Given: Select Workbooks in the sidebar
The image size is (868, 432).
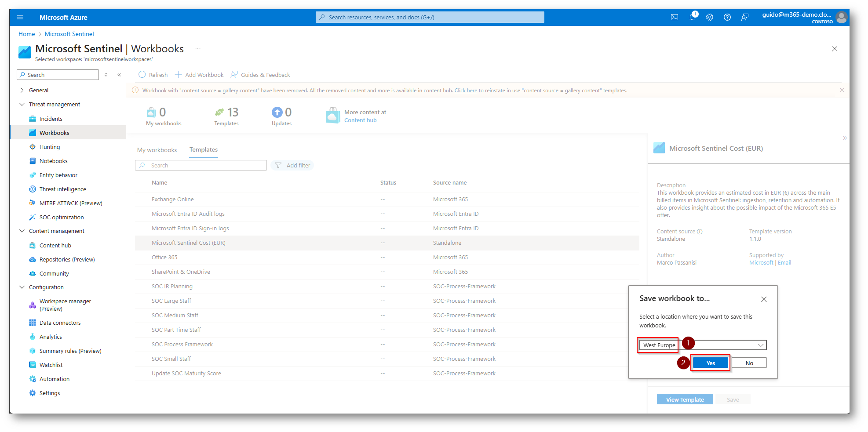Looking at the screenshot, I should tap(55, 133).
